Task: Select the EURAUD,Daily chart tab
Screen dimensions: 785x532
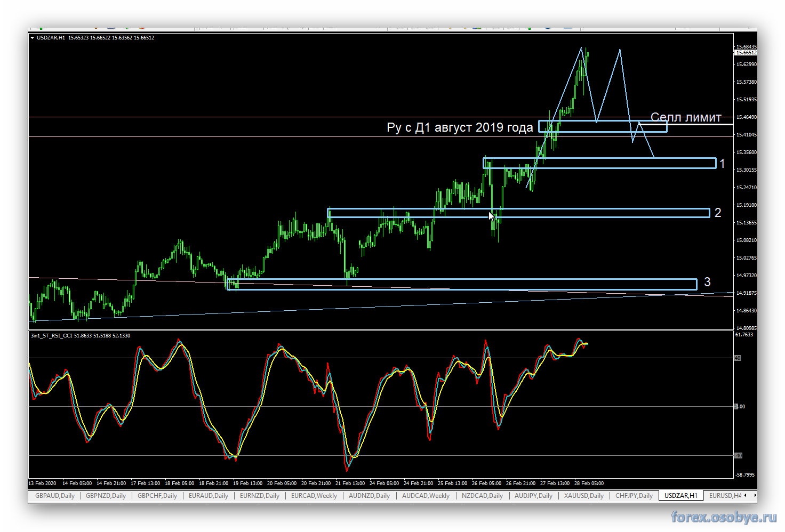Action: coord(209,495)
